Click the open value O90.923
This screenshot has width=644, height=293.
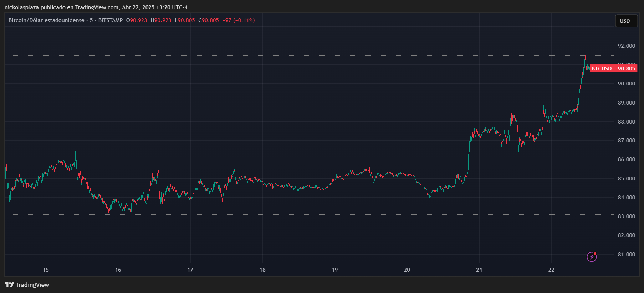[137, 20]
